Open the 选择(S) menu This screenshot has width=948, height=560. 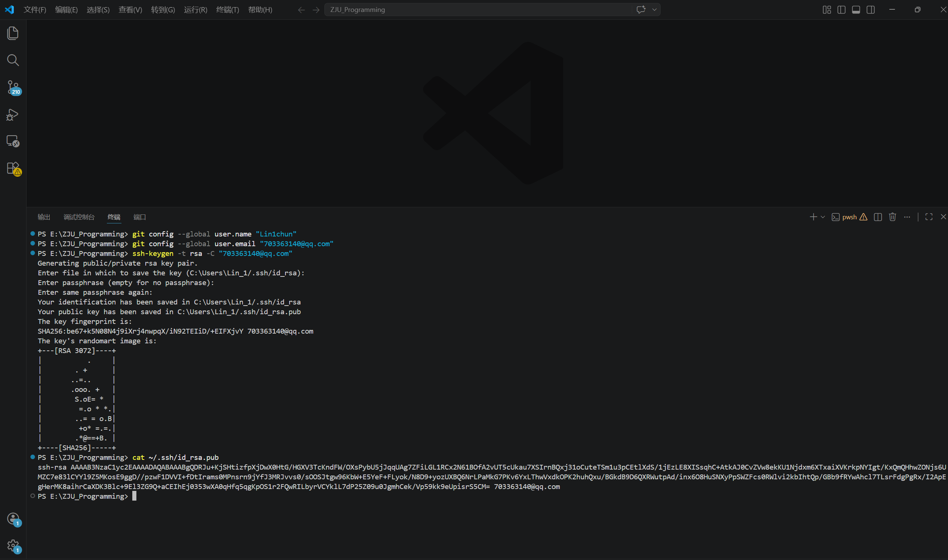point(98,10)
